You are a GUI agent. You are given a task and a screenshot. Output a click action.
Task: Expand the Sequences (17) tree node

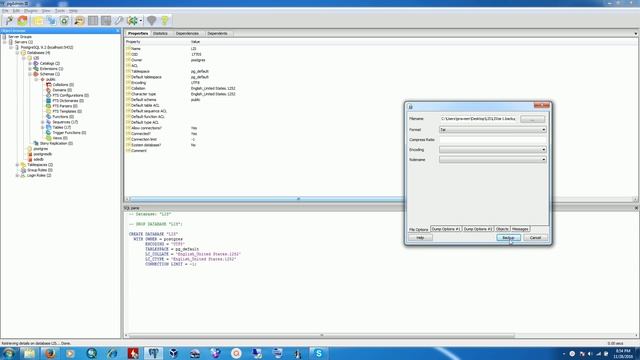tap(42, 122)
